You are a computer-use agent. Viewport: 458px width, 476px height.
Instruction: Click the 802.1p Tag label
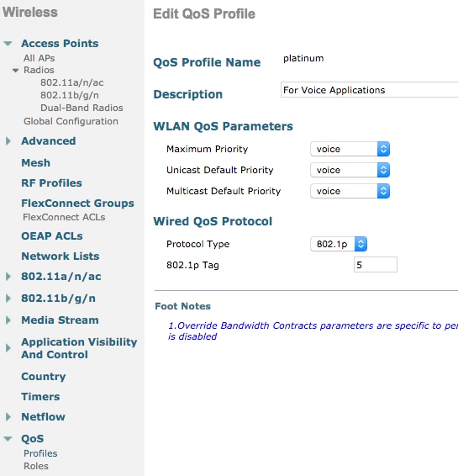[192, 265]
